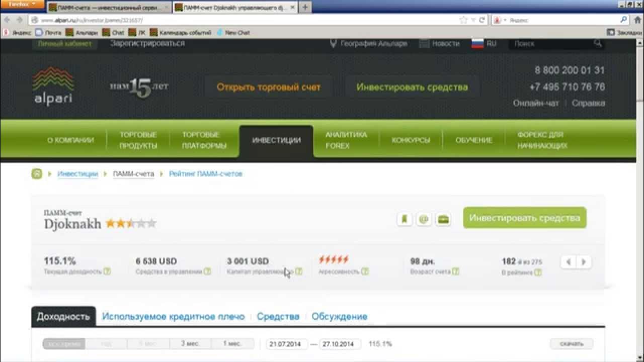Viewport: 644px width, 362px height.
Task: Click the site search magnifier icon
Action: coord(598,44)
